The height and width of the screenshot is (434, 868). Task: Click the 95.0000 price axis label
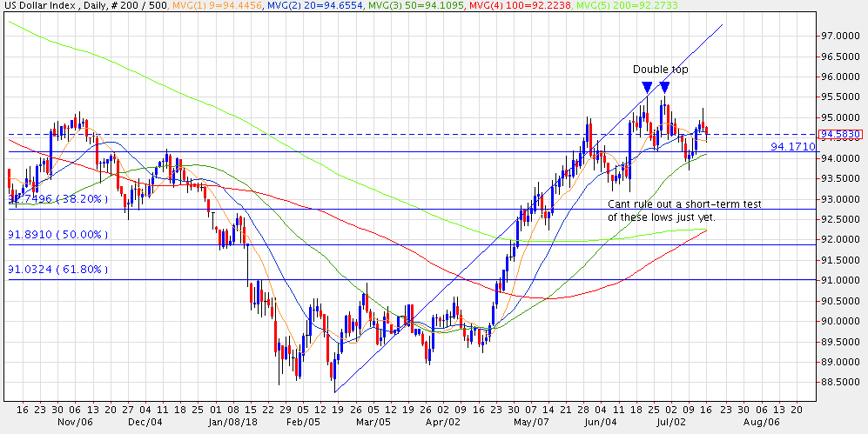click(x=840, y=117)
